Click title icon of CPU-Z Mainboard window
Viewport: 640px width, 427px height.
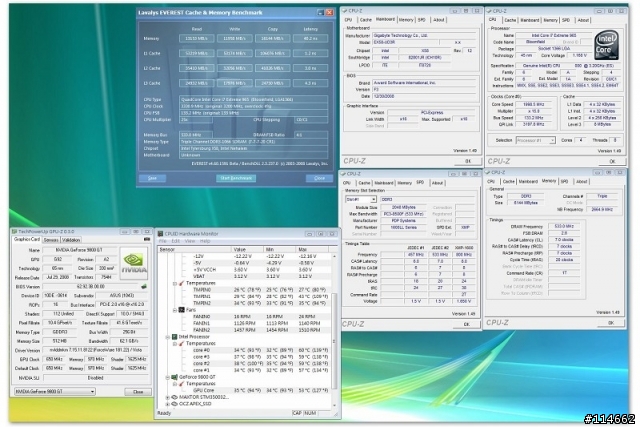(344, 11)
